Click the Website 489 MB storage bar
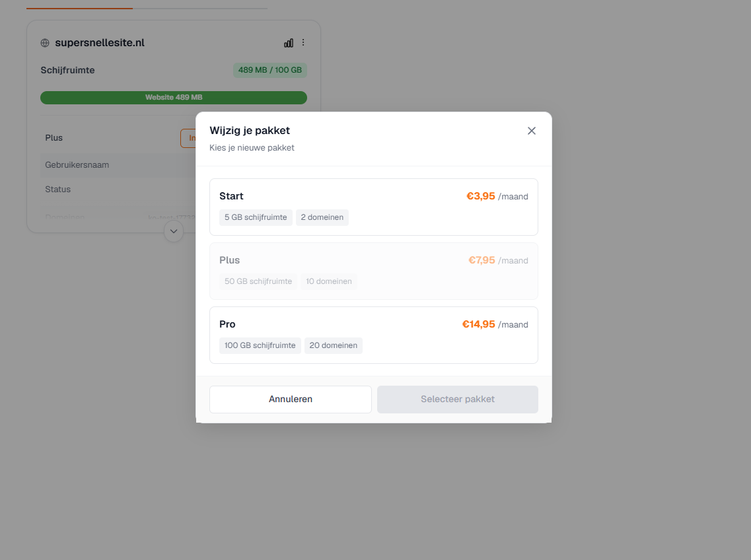Viewport: 751px width, 560px height. pyautogui.click(x=173, y=97)
